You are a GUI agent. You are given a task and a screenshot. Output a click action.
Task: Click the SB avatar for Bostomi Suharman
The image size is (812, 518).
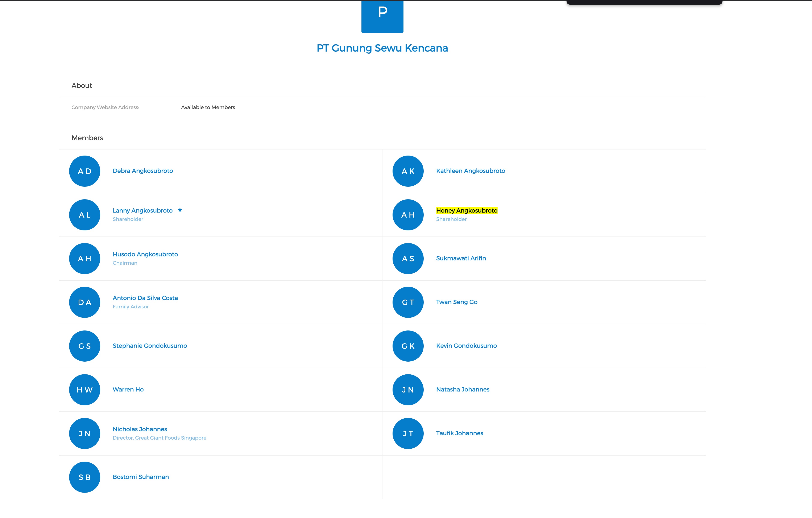[85, 477]
